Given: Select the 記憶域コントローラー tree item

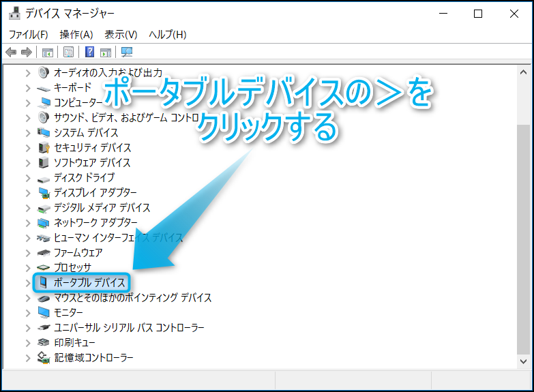Looking at the screenshot, I should (93, 357).
